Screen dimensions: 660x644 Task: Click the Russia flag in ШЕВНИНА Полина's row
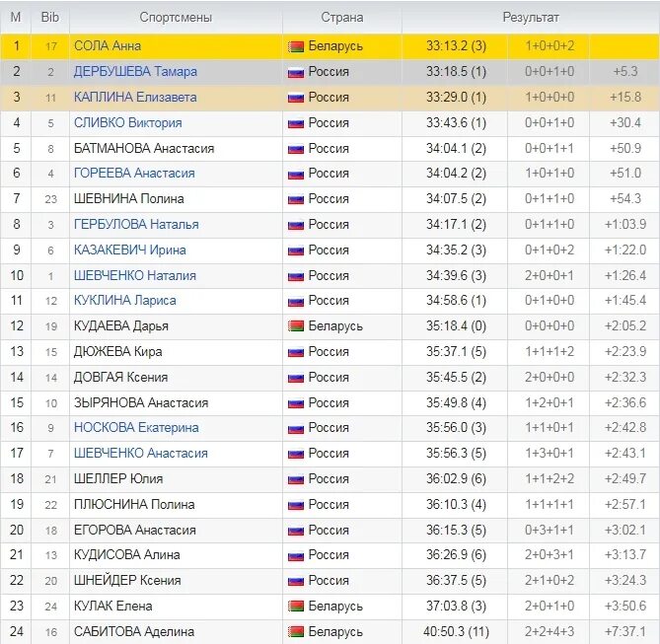coord(296,199)
